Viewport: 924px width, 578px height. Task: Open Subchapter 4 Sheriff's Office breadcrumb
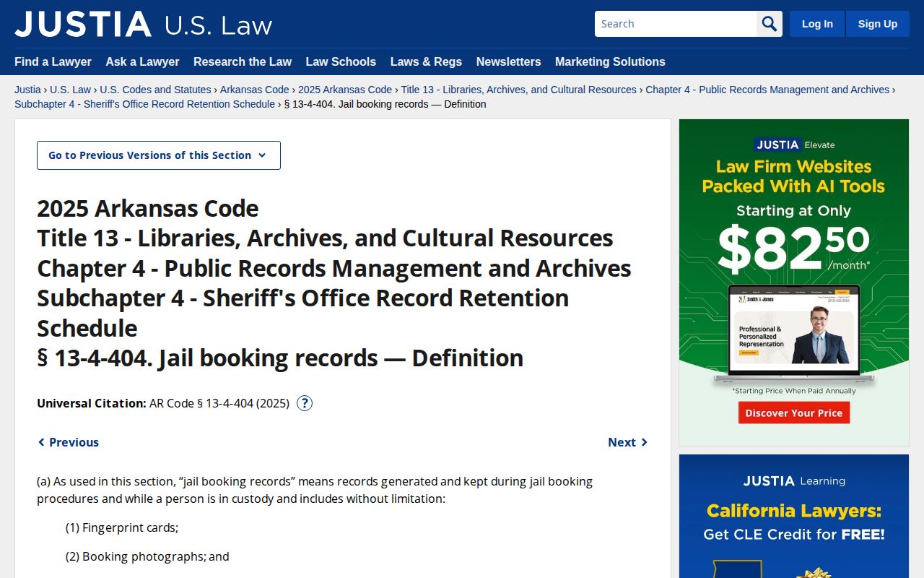144,104
